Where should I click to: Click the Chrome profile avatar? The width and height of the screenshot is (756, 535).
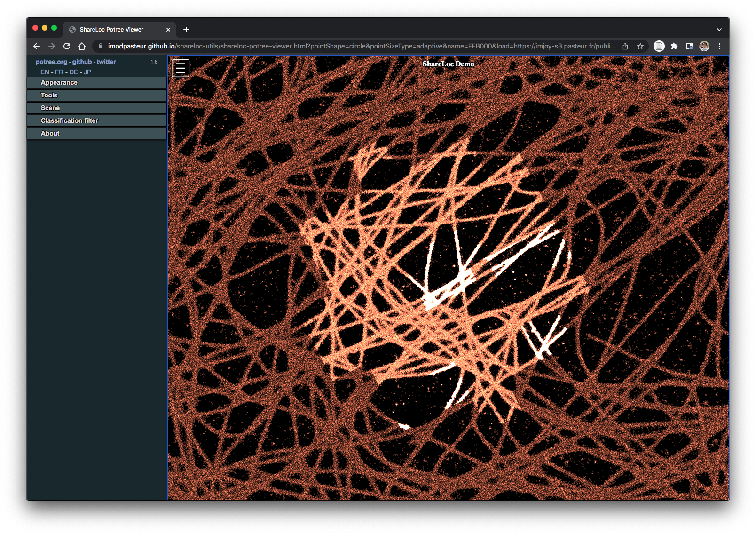pyautogui.click(x=704, y=46)
